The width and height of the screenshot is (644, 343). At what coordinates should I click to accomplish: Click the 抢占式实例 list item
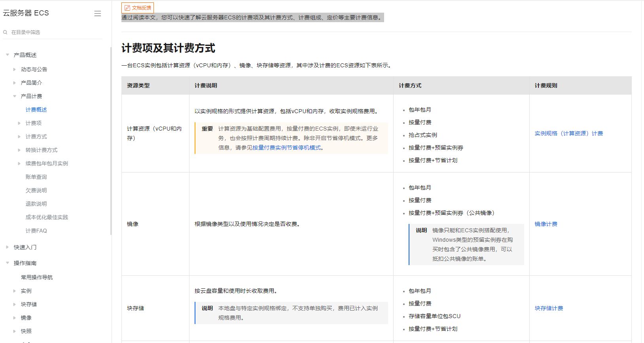(423, 135)
